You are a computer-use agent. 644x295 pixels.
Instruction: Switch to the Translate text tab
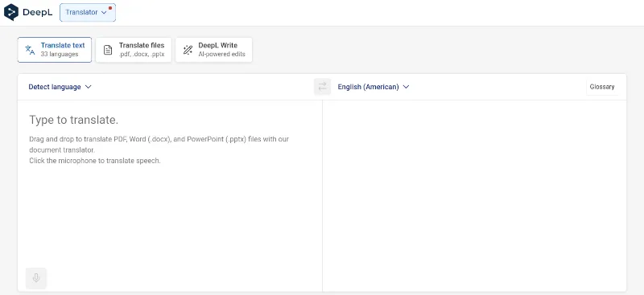point(55,50)
